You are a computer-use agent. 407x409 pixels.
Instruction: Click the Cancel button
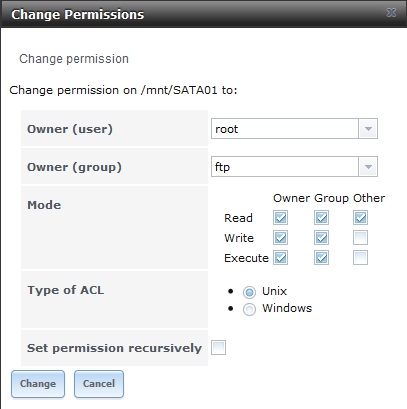tap(99, 384)
